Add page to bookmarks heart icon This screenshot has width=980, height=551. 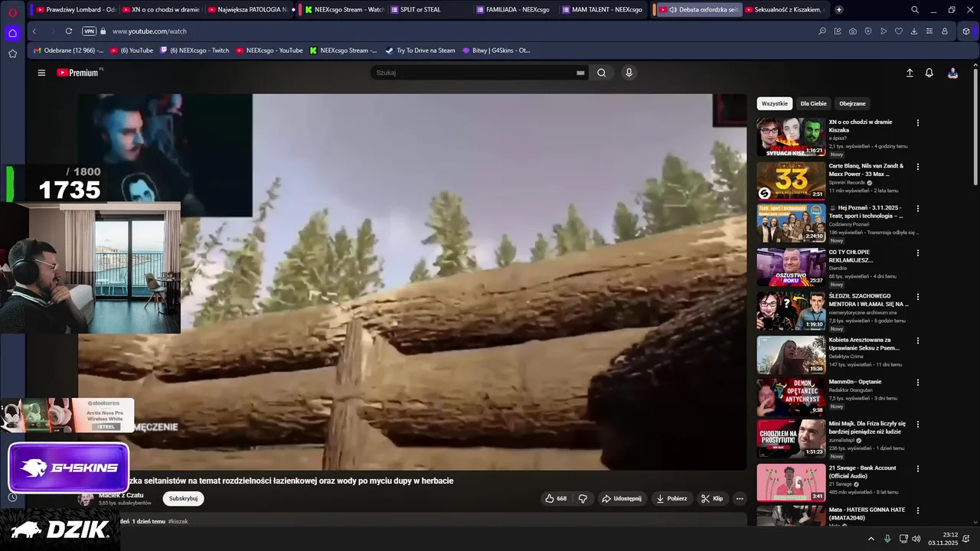(899, 31)
